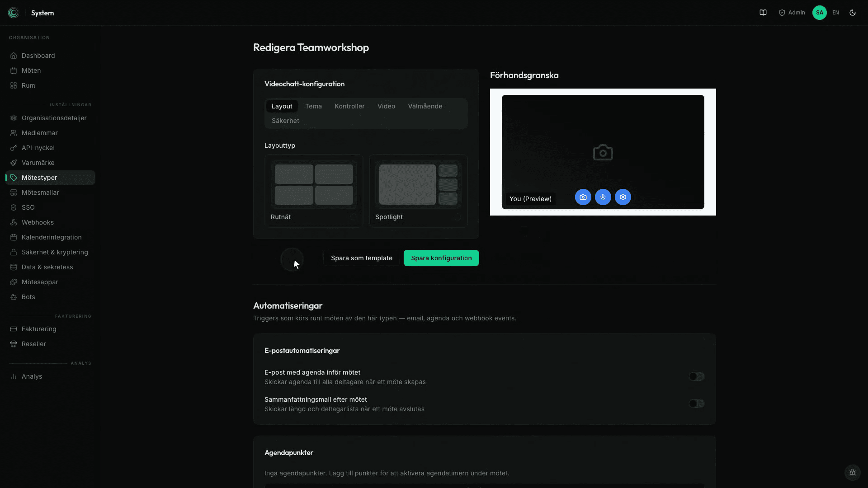868x488 pixels.
Task: Toggle dark mode moon icon
Action: click(x=853, y=13)
